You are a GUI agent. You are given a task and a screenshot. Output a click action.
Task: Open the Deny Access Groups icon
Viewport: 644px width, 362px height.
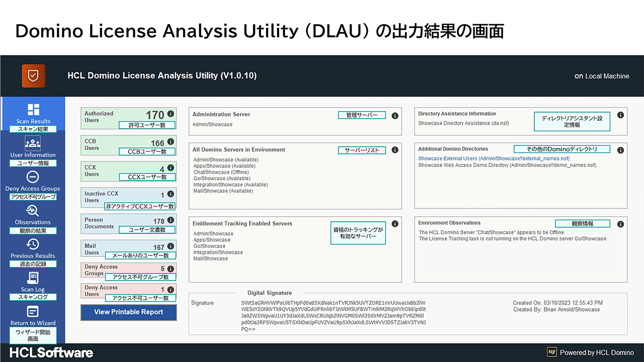click(33, 177)
